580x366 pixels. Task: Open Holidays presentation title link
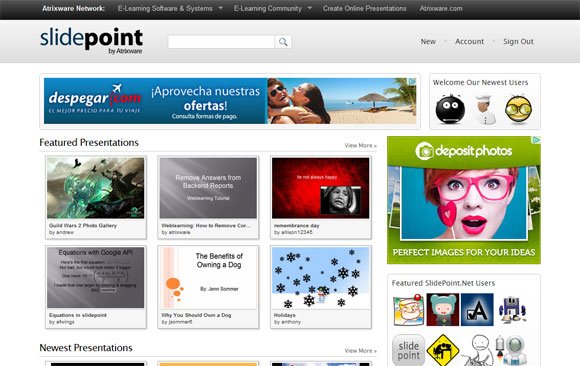[x=284, y=315]
